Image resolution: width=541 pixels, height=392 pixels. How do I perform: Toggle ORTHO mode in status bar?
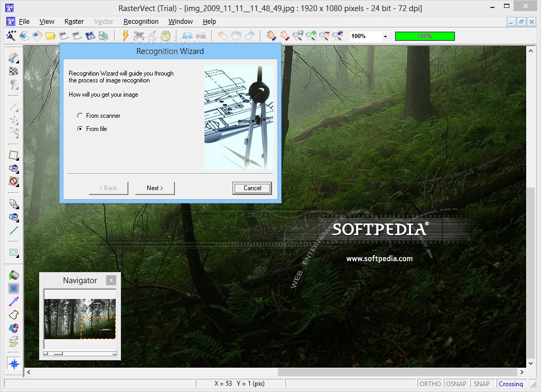pos(430,384)
